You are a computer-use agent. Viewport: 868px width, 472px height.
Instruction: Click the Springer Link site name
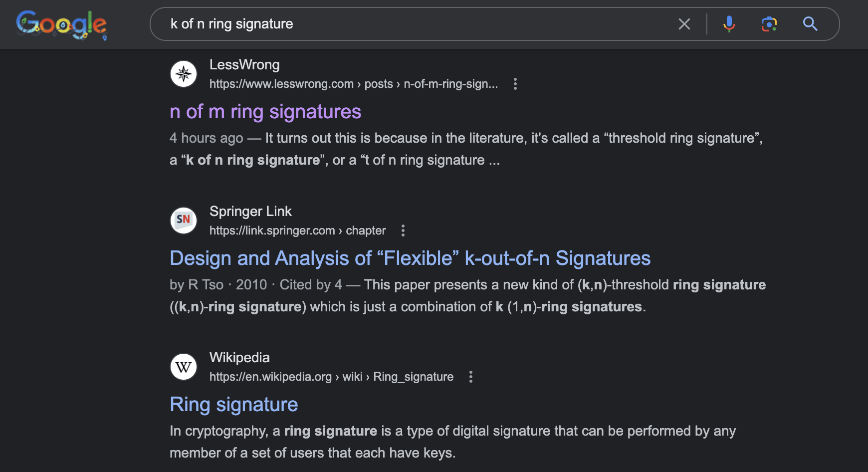coord(250,212)
